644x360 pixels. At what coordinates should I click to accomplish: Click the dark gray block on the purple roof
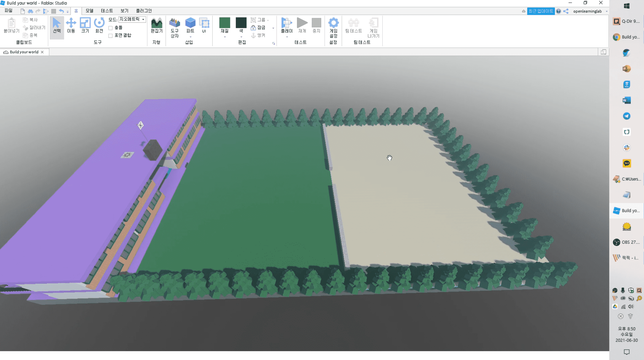tap(152, 150)
